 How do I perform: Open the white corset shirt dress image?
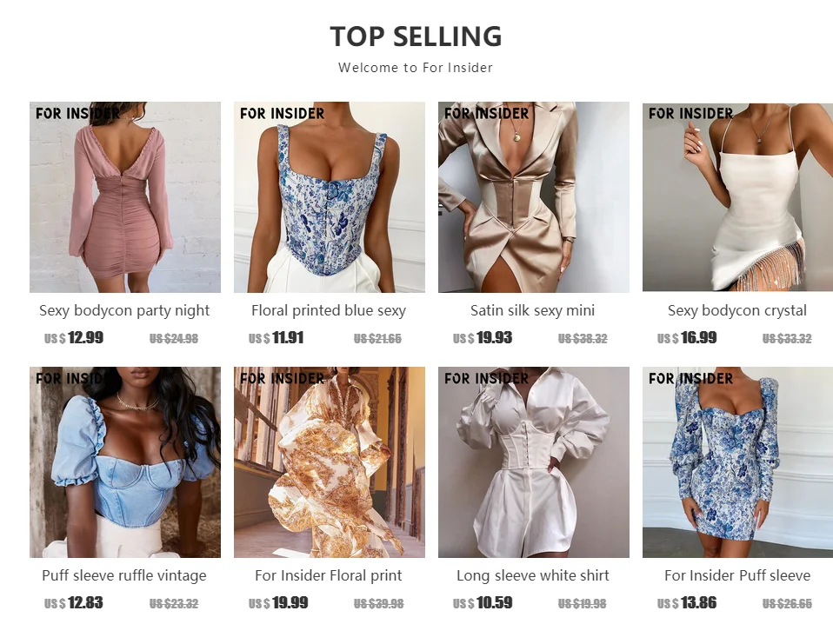point(533,461)
